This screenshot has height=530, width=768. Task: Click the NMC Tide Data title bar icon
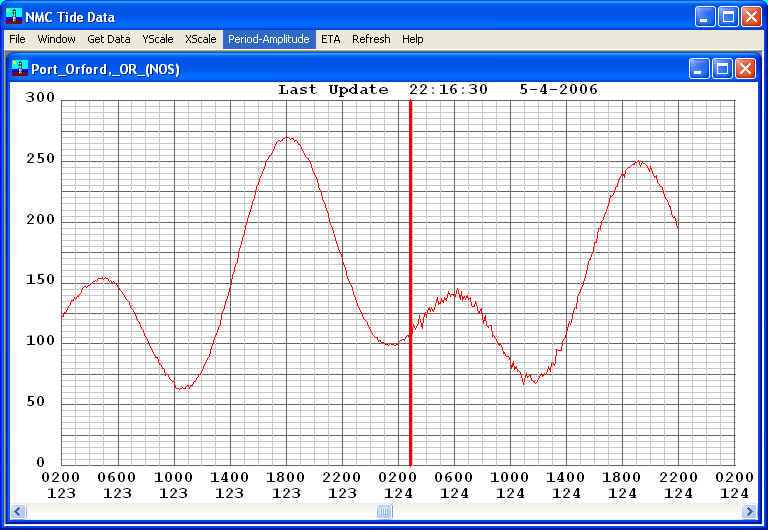pyautogui.click(x=14, y=16)
